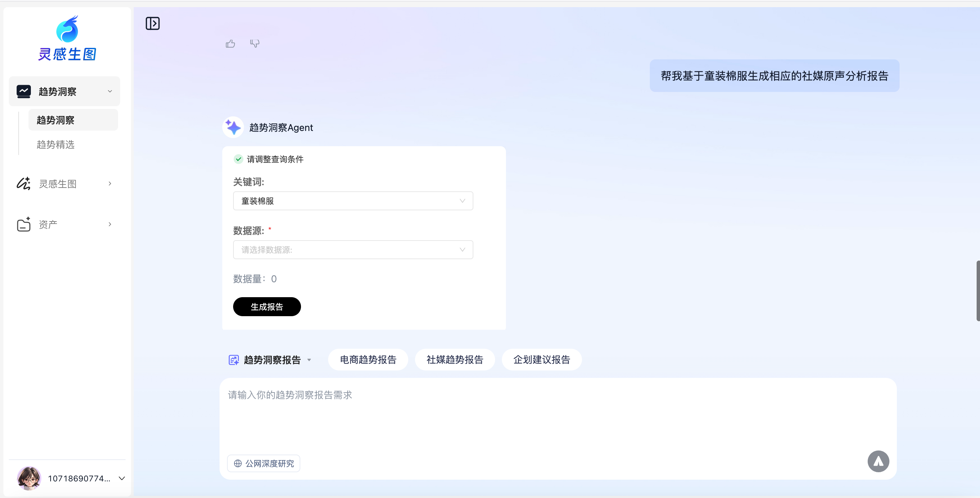Viewport: 980px width, 498px height.
Task: Toggle 公网深度研究 mode
Action: (x=264, y=463)
